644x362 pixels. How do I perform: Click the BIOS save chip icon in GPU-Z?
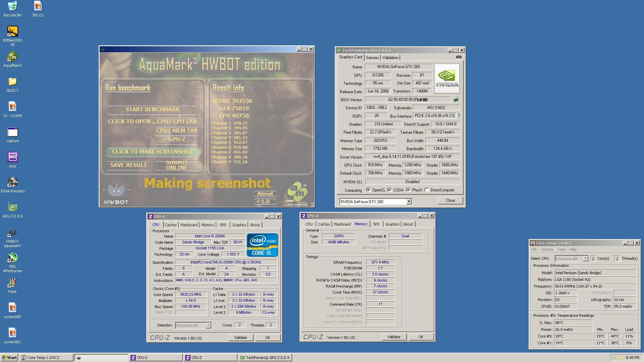coord(456,100)
